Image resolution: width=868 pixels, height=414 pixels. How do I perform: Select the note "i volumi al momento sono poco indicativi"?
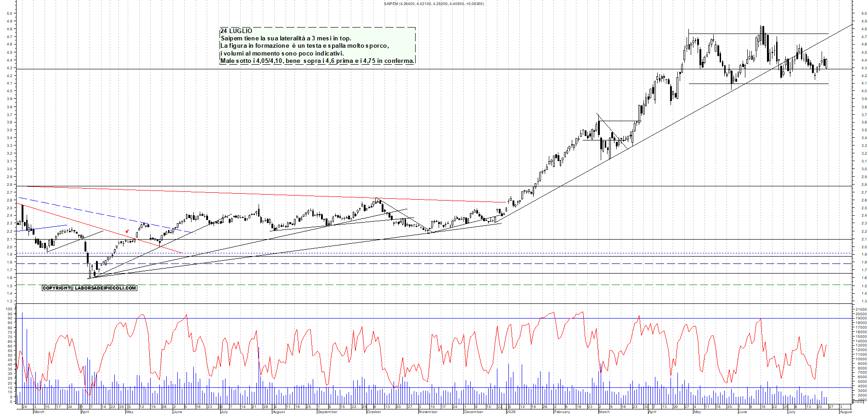pyautogui.click(x=282, y=53)
